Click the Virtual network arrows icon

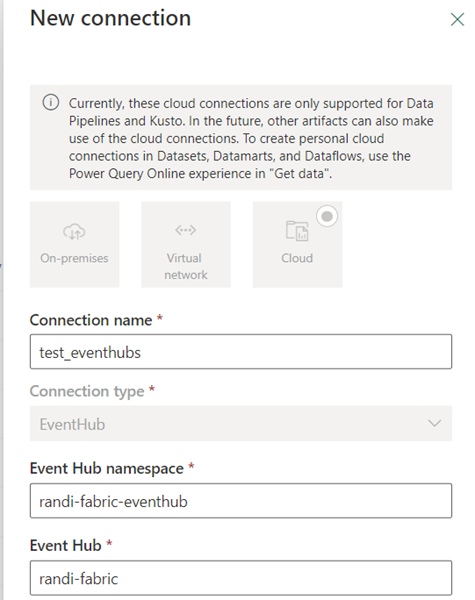[x=186, y=230]
